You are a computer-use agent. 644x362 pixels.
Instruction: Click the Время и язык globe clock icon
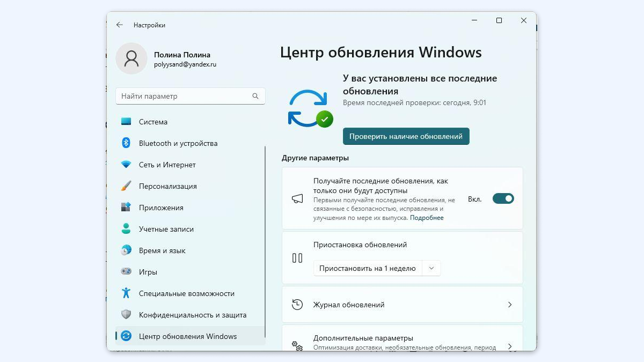(126, 250)
